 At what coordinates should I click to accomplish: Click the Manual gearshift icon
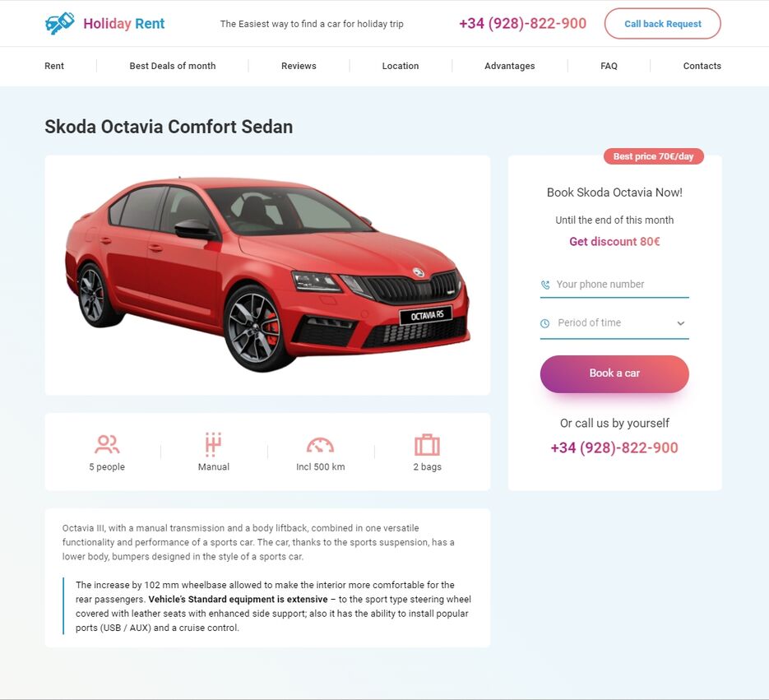pyautogui.click(x=213, y=444)
